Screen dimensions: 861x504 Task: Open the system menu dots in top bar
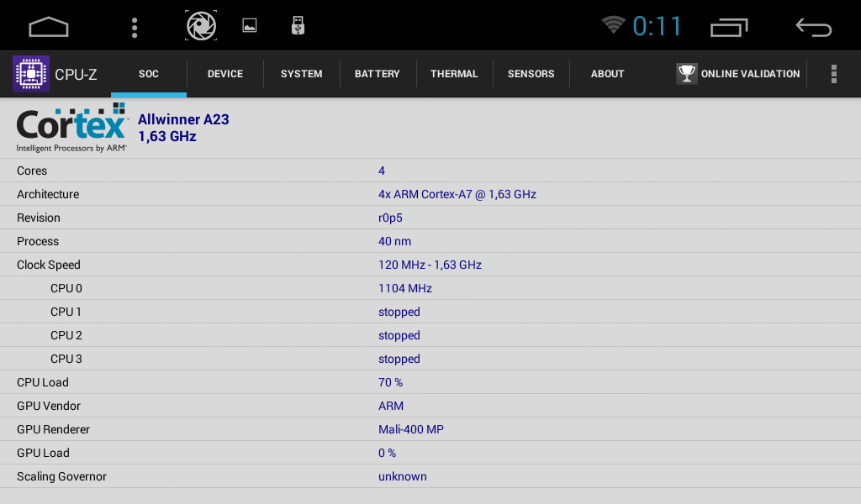[135, 28]
